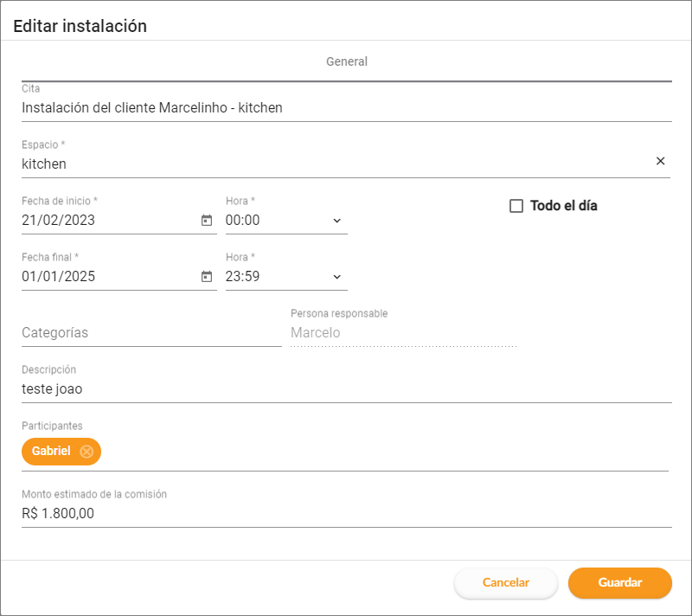Expand the start Hora 00:00 dropdown
The width and height of the screenshot is (692, 616).
336,221
